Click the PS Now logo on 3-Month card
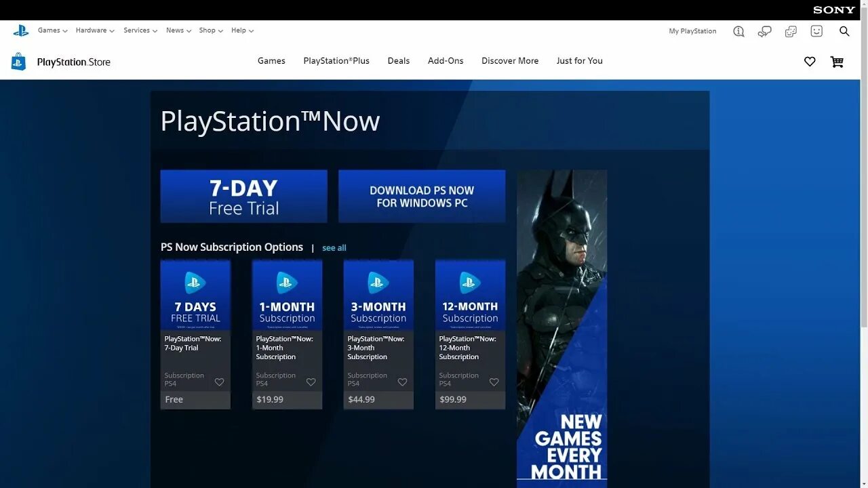 [x=378, y=283]
